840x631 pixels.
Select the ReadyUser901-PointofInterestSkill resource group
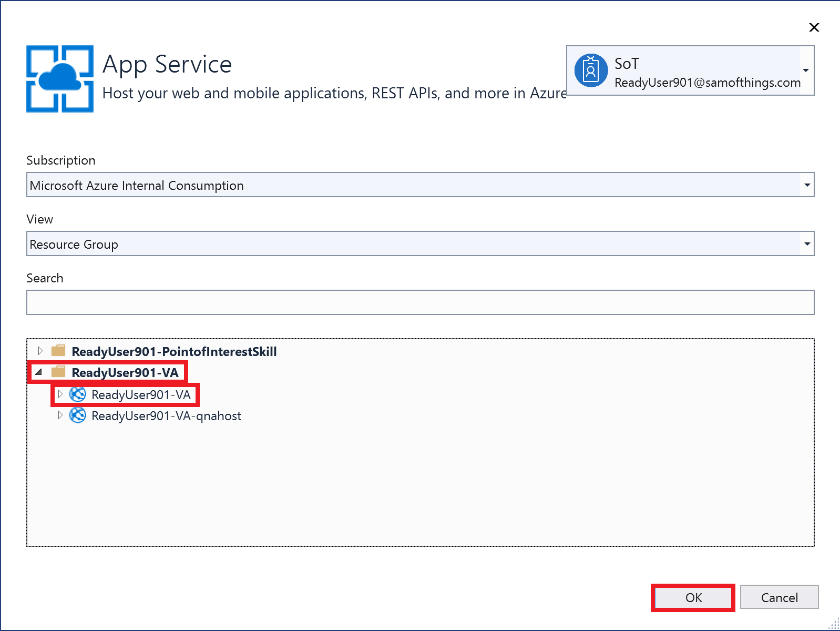point(174,352)
